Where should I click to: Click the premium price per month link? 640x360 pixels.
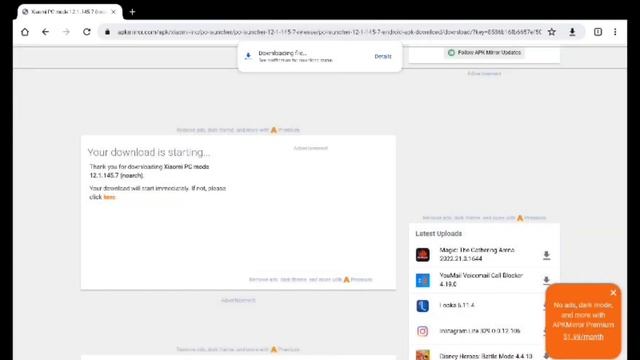click(x=583, y=337)
